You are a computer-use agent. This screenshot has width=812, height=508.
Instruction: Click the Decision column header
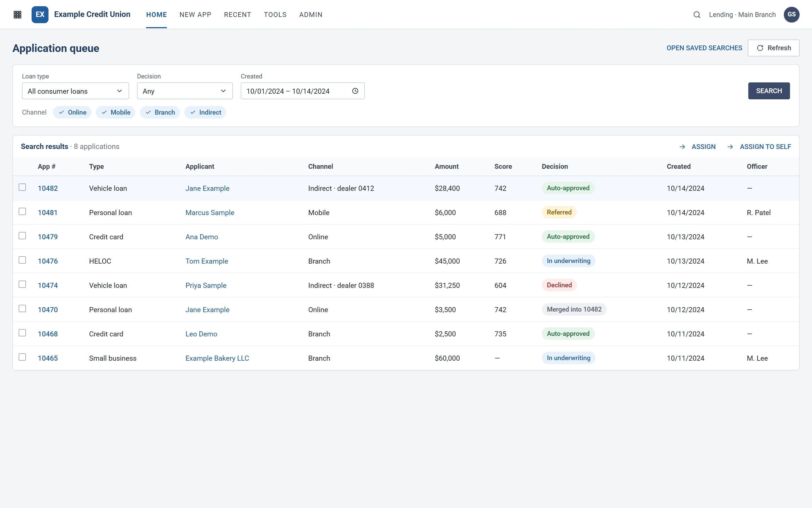(555, 167)
